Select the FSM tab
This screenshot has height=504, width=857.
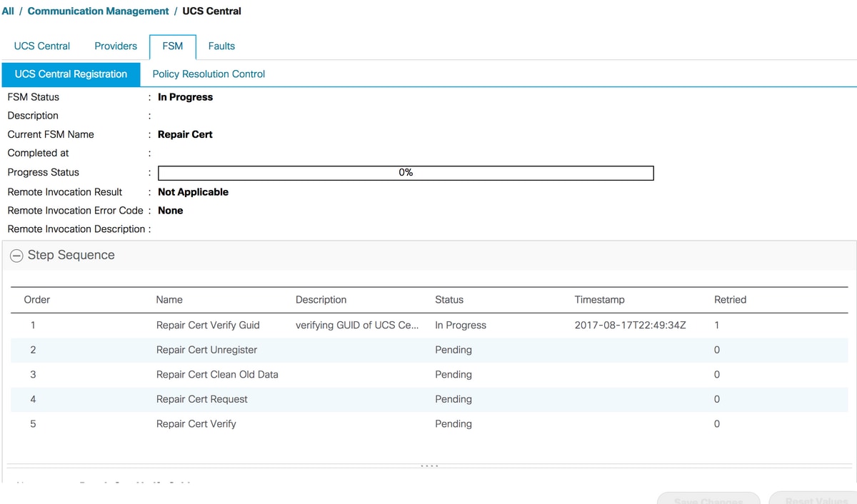click(x=171, y=46)
